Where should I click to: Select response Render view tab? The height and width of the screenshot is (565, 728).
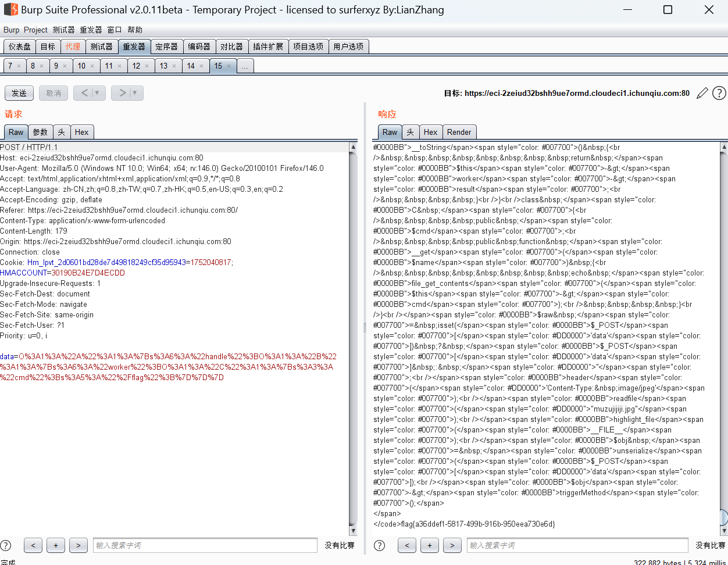[459, 132]
